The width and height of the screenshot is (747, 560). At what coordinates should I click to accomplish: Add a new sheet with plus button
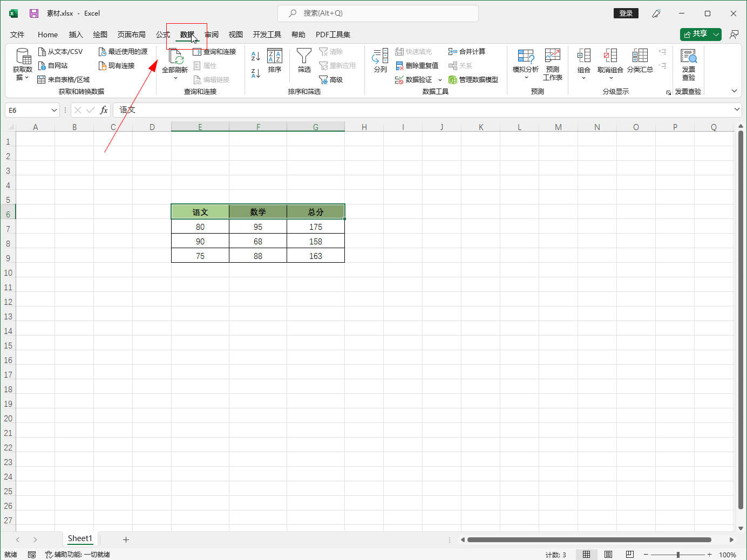coord(126,539)
